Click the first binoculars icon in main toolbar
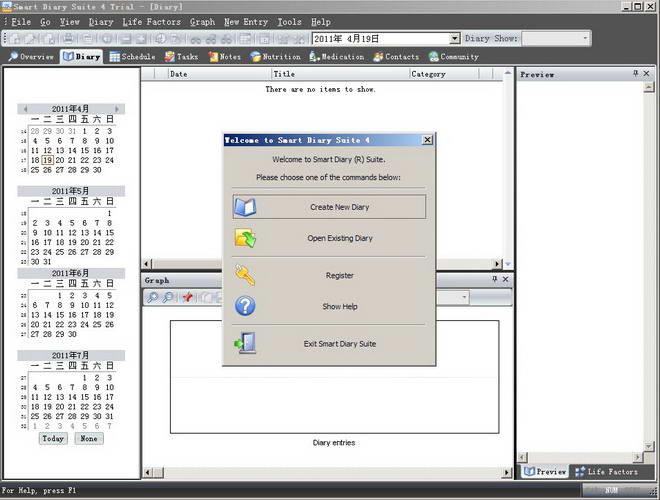The height and width of the screenshot is (500, 660). tap(196, 39)
